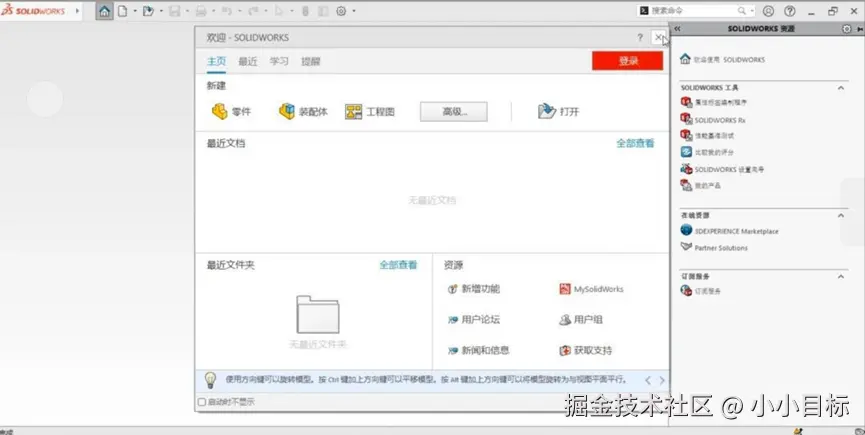Screen dimensions: 865x435
Task: Open the 新增功能 resource link
Action: pyautogui.click(x=473, y=289)
